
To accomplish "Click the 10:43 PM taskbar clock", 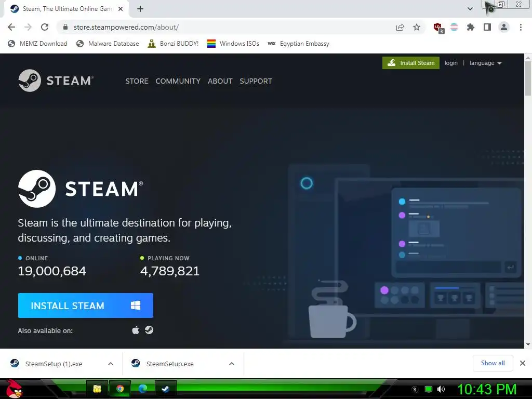I will click(x=487, y=389).
